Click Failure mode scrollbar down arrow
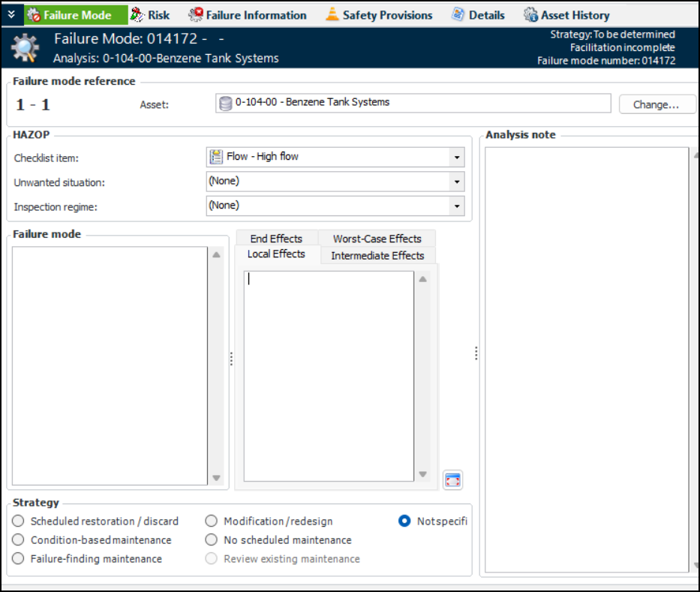This screenshot has width=700, height=592. [217, 478]
